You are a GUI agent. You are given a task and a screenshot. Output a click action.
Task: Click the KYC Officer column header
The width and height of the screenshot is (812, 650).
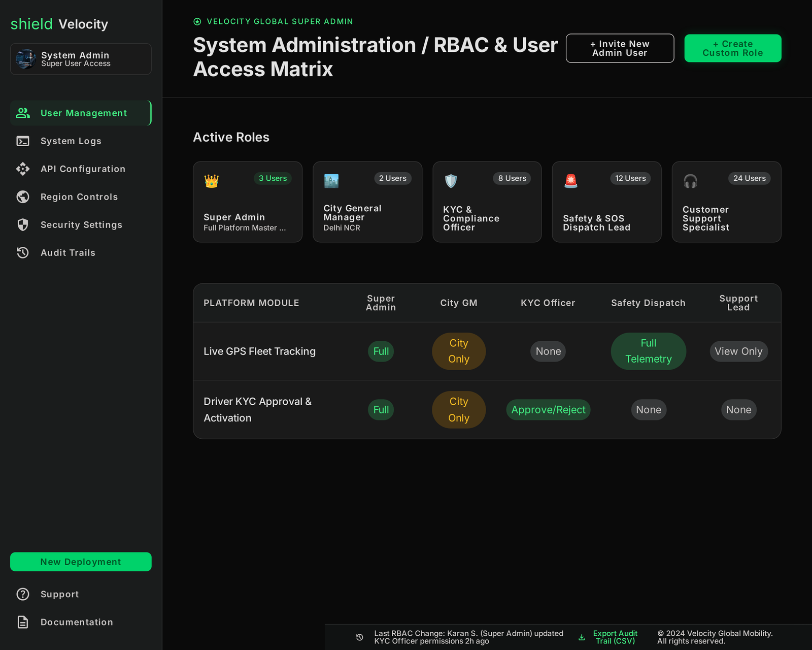pos(548,303)
